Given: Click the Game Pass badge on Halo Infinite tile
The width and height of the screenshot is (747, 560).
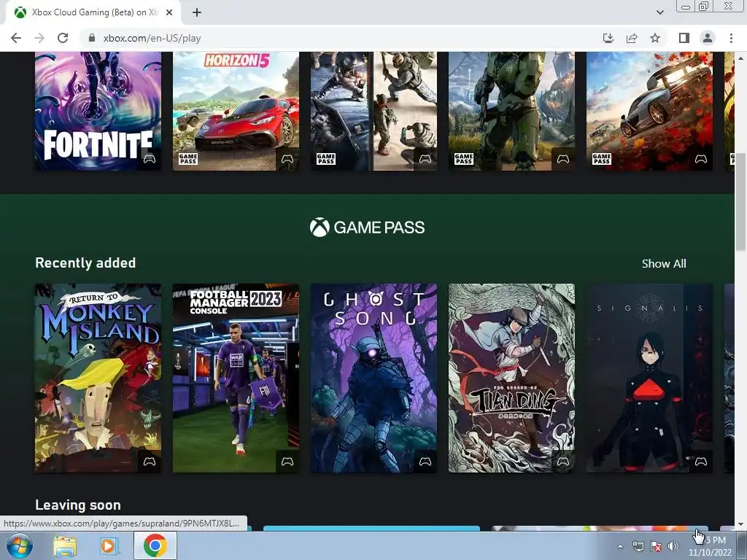Looking at the screenshot, I should click(463, 158).
